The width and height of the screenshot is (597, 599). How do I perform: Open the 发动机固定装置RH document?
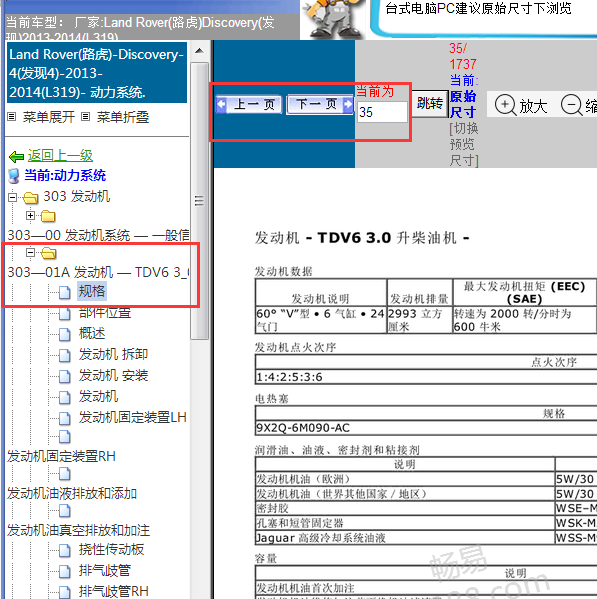coord(61,456)
